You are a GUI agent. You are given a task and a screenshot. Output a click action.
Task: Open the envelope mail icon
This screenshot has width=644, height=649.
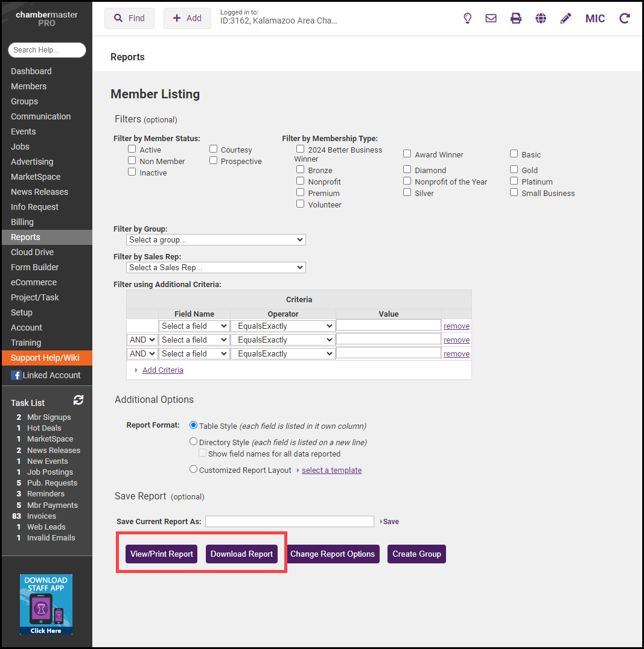pyautogui.click(x=491, y=18)
